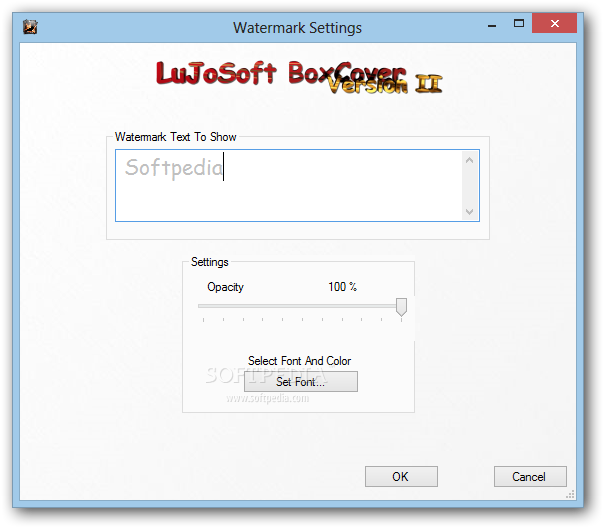Confirm watermark settings with OK
This screenshot has width=604, height=528.
401,477
